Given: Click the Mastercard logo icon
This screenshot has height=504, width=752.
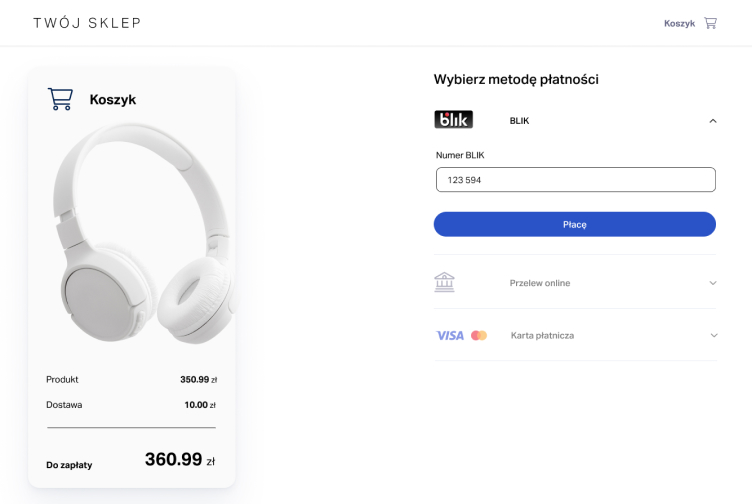Looking at the screenshot, I should point(479,335).
